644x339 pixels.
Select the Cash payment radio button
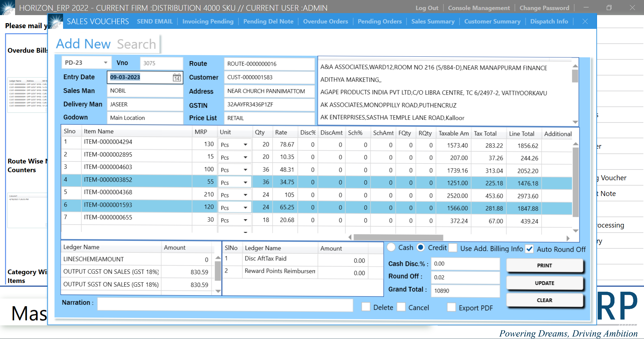[x=391, y=247]
